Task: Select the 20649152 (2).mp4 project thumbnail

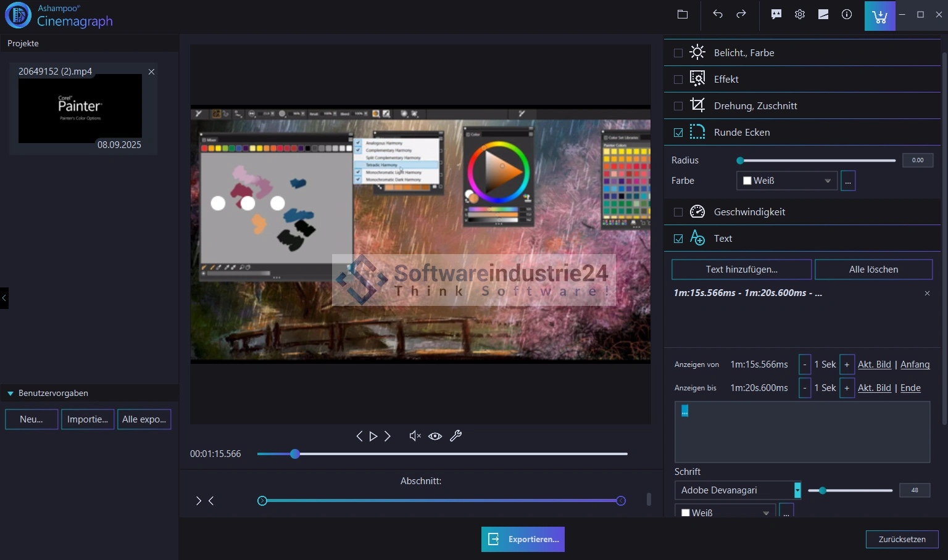Action: 80,109
